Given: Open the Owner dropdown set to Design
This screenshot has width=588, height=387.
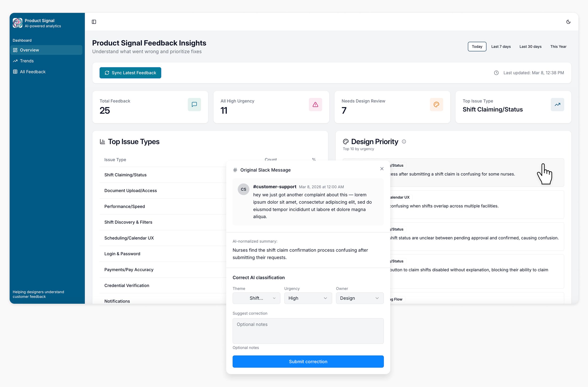Looking at the screenshot, I should (x=359, y=298).
